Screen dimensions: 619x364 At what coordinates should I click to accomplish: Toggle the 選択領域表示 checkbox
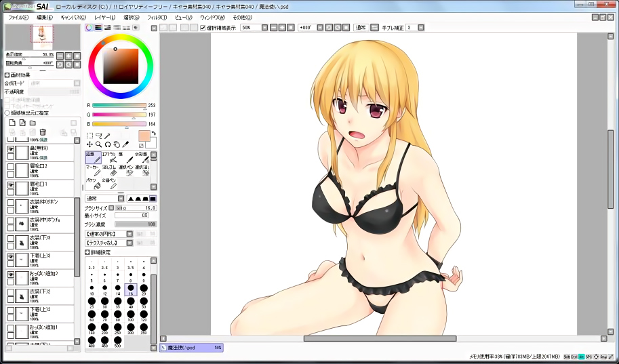pos(203,28)
